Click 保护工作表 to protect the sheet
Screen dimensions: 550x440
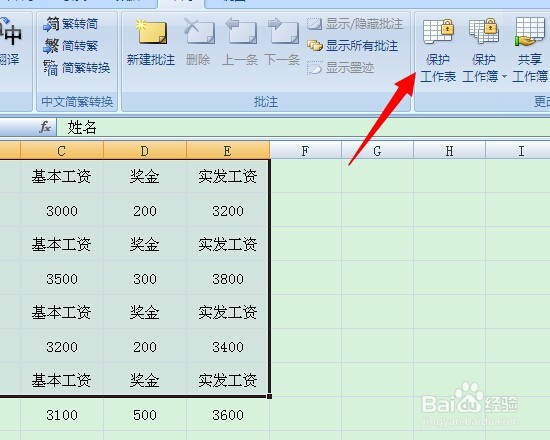[x=438, y=51]
